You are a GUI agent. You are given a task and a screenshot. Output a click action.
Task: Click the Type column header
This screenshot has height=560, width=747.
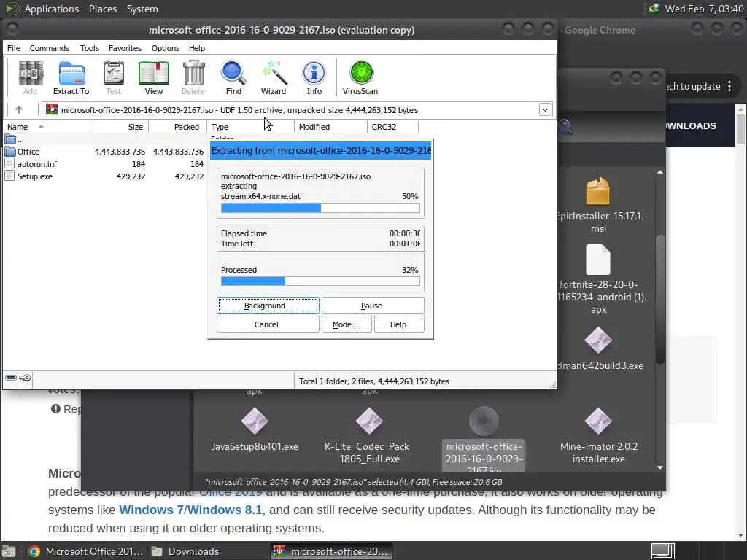251,127
